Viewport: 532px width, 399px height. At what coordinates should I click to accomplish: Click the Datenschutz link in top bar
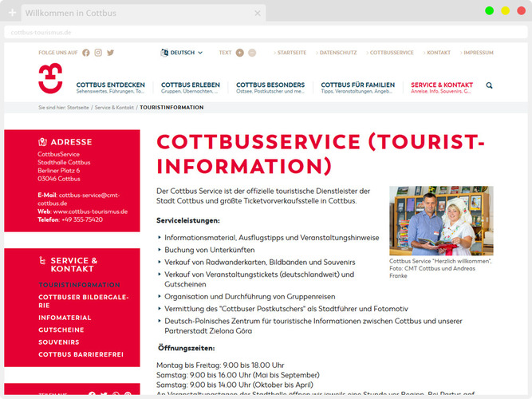point(337,53)
